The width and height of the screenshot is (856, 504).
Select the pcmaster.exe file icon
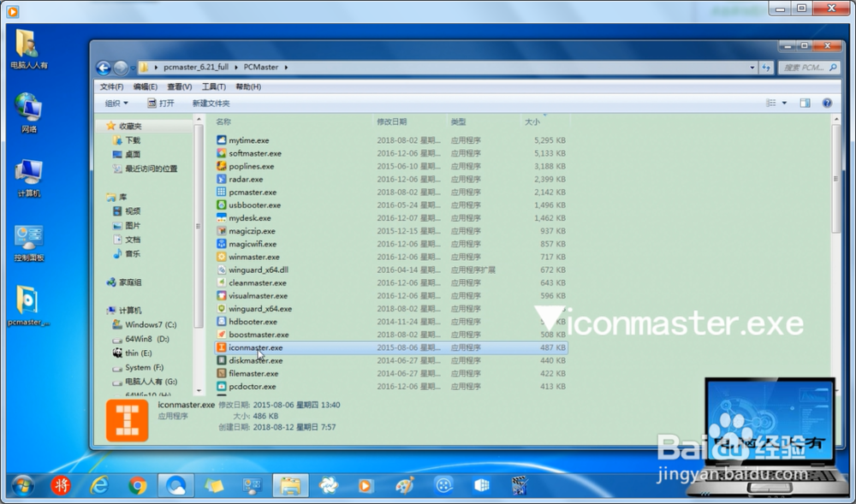221,192
